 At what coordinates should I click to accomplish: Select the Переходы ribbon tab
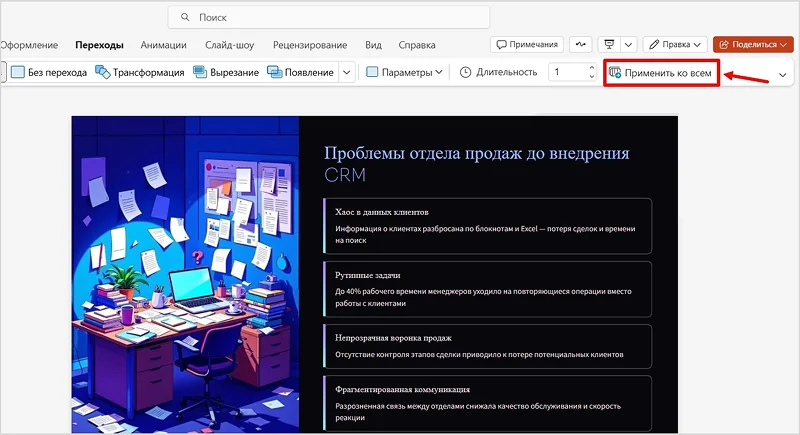tap(99, 45)
